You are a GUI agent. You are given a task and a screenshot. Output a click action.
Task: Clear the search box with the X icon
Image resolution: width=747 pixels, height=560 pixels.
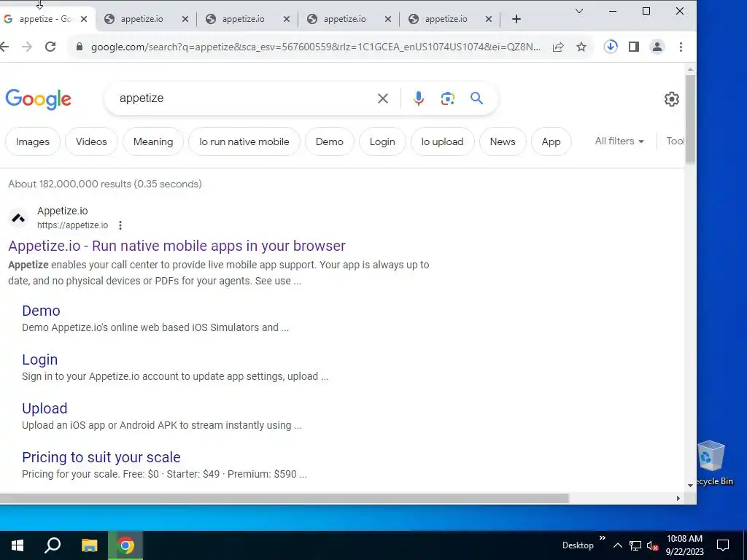tap(382, 98)
